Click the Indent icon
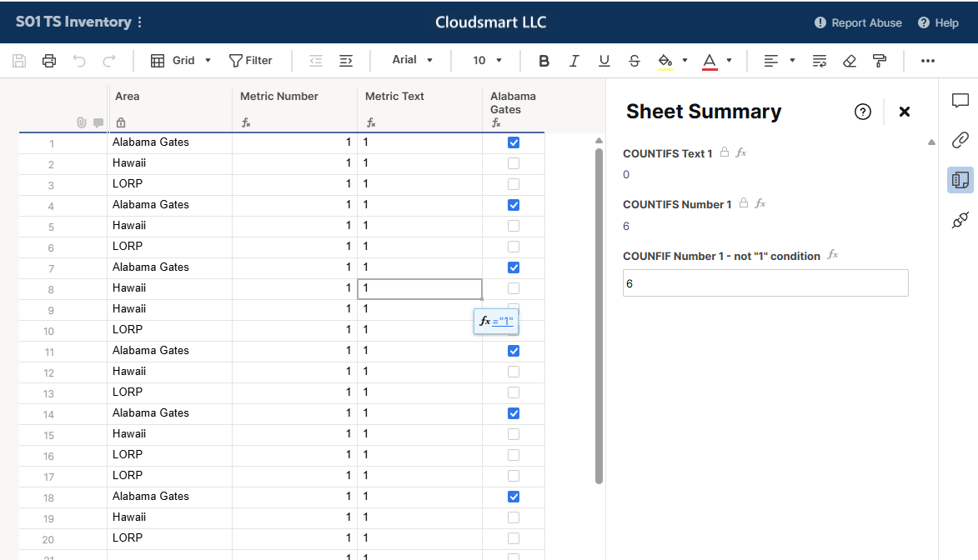Viewport: 978px width, 560px height. pyautogui.click(x=346, y=61)
